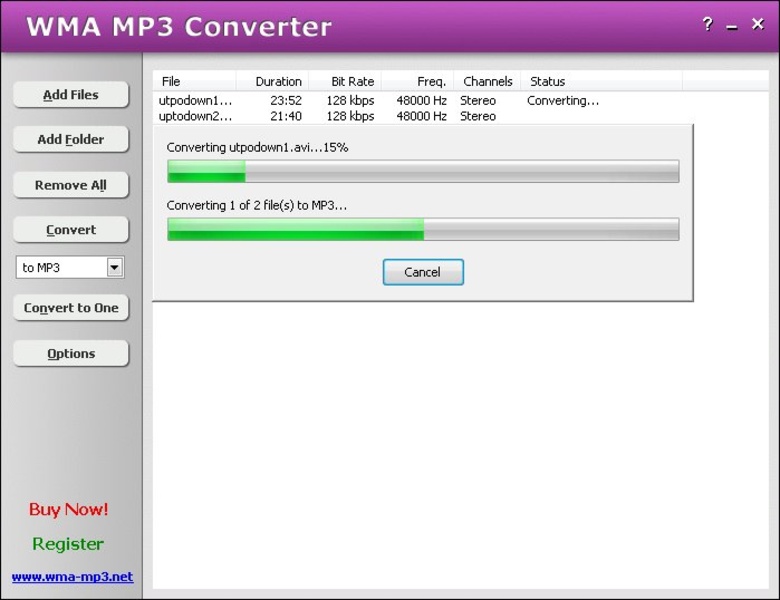Viewport: 780px width, 600px height.
Task: Click the Converting... status text
Action: pos(563,100)
